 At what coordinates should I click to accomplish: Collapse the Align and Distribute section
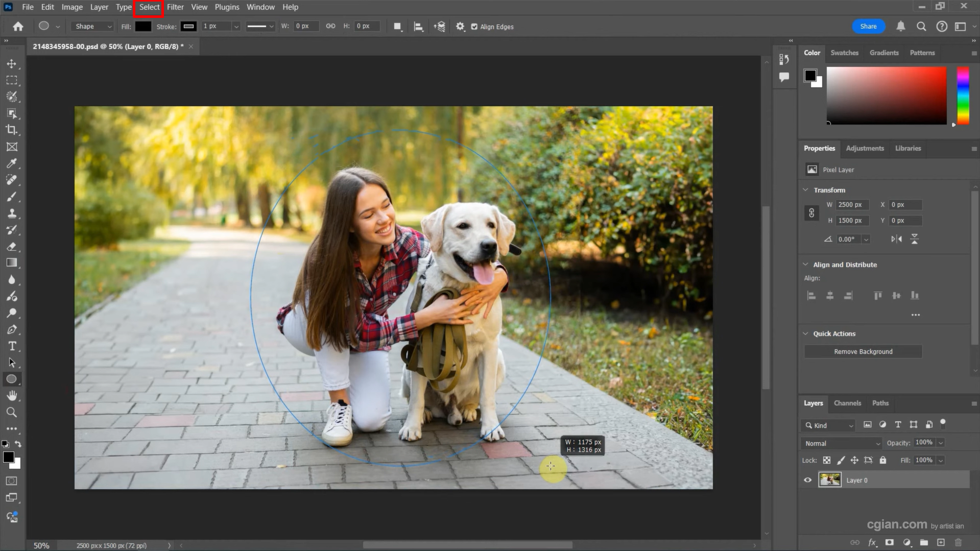coord(805,265)
